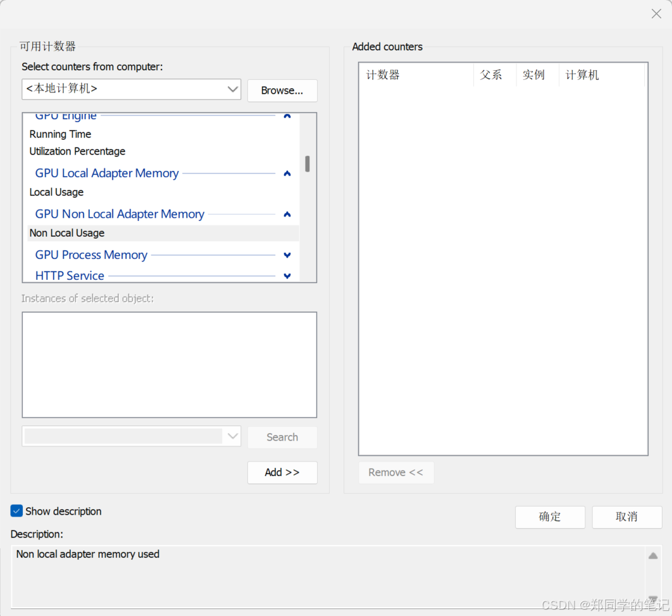
Task: Click description box scroll up arrow
Action: [x=653, y=556]
